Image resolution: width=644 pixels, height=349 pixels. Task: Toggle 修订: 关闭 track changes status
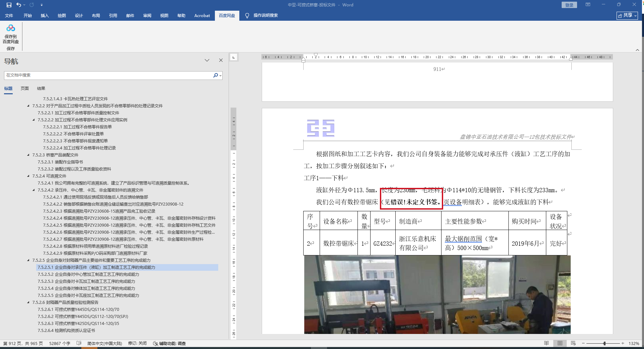tap(137, 344)
